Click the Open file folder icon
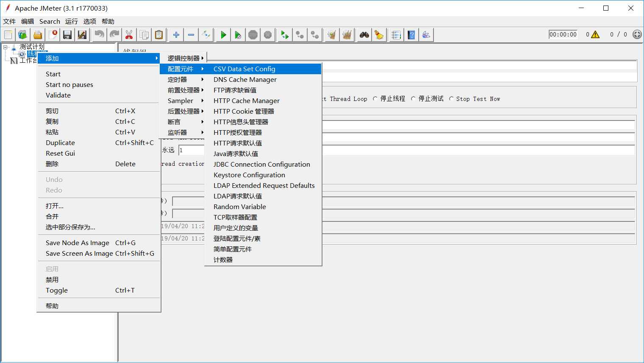The height and width of the screenshot is (363, 644). [x=38, y=35]
